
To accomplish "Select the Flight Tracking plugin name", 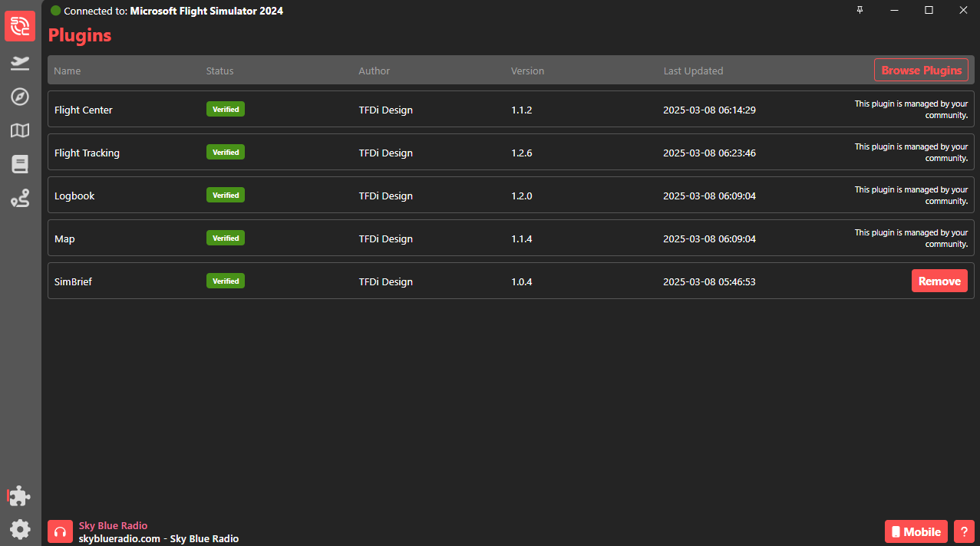I will (x=87, y=153).
